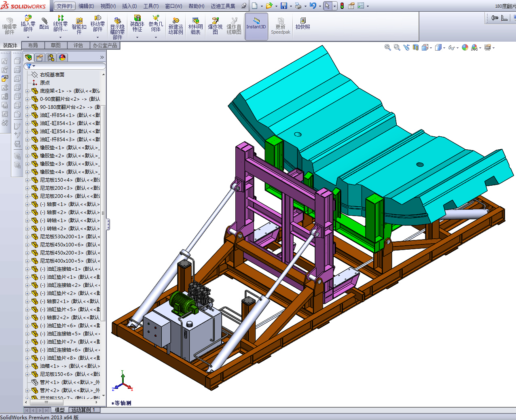Image resolution: width=516 pixels, height=420 pixels.
Task: Click the 材料明细表 bill of materials tool
Action: click(195, 26)
